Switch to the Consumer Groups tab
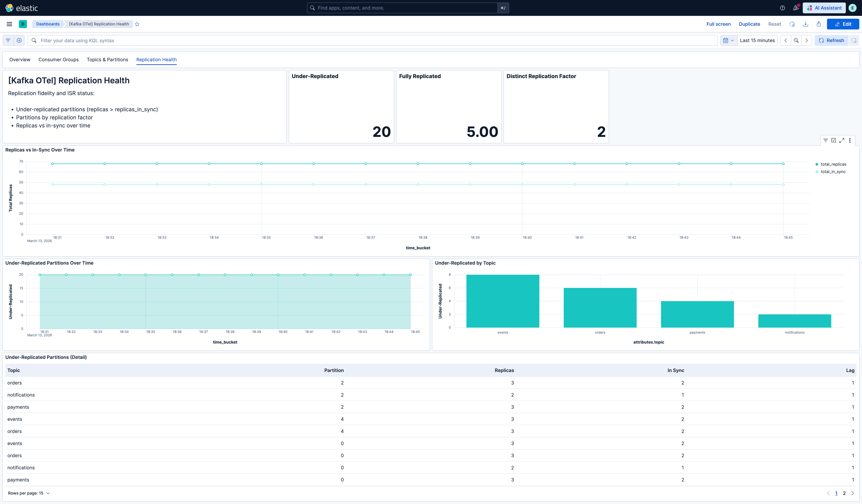862x504 pixels. click(x=58, y=59)
